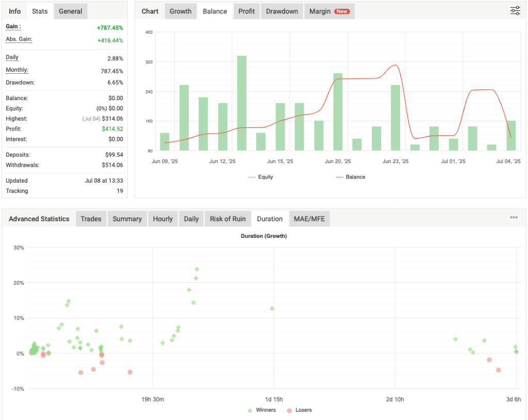This screenshot has height=420, width=528.
Task: Click the Abs. Gain label for details
Action: point(19,39)
